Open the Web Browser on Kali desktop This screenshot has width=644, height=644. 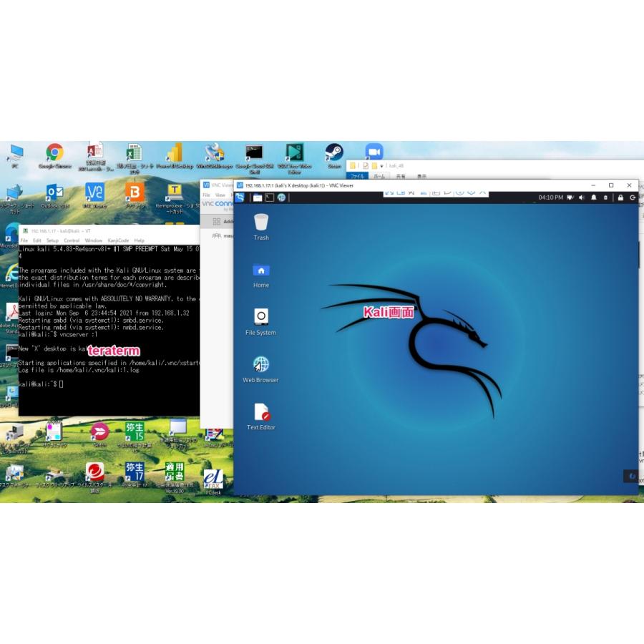click(x=260, y=364)
